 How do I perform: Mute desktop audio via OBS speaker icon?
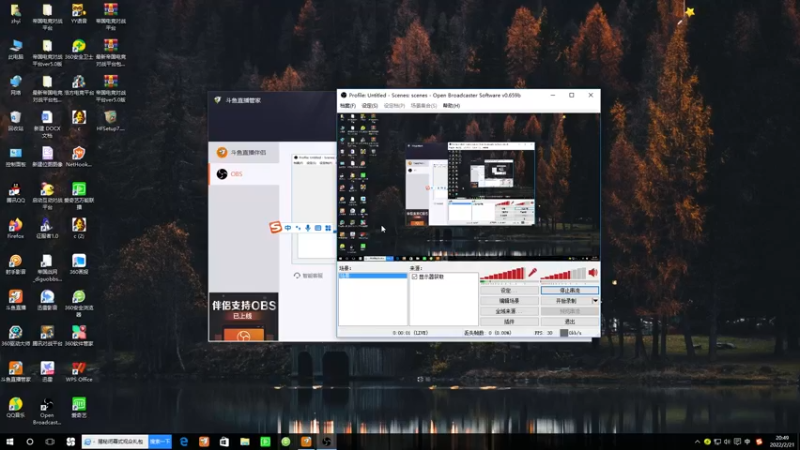593,272
